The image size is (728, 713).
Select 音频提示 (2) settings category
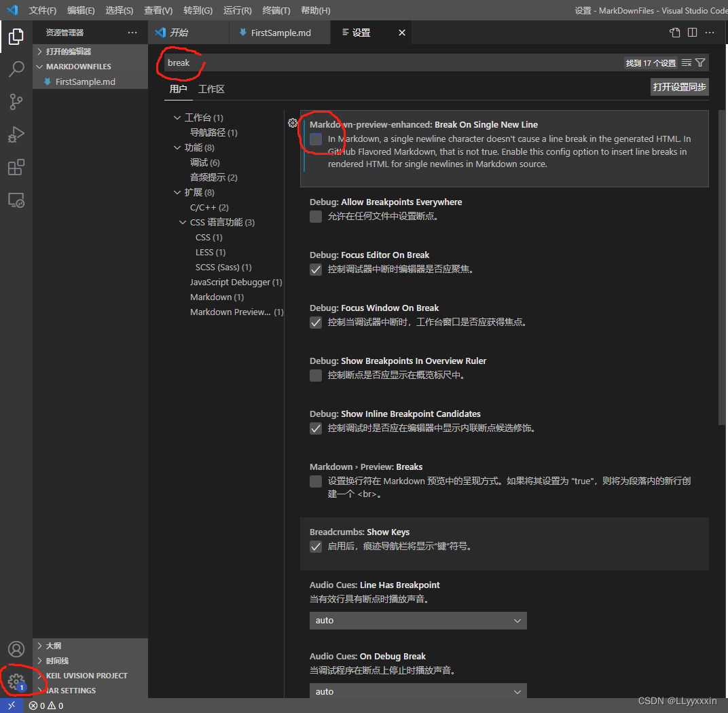(x=213, y=177)
